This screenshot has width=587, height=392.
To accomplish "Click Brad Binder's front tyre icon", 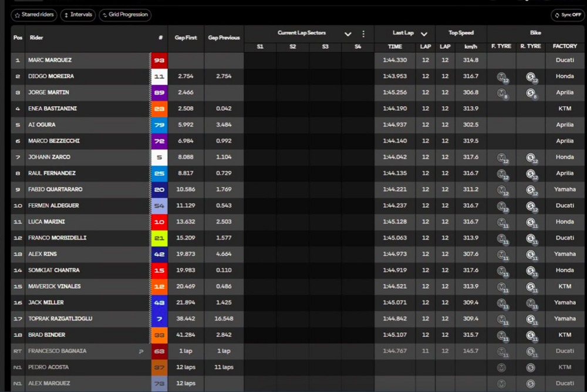I will click(502, 336).
